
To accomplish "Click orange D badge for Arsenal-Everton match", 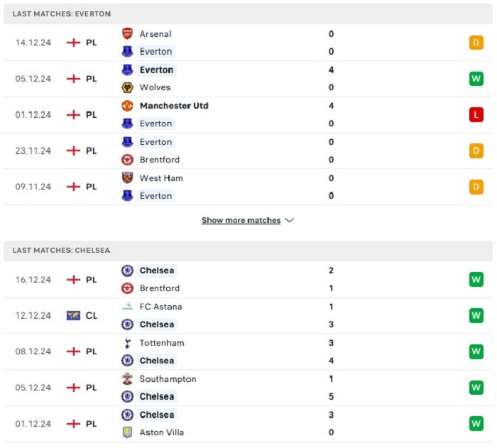I will (x=476, y=43).
